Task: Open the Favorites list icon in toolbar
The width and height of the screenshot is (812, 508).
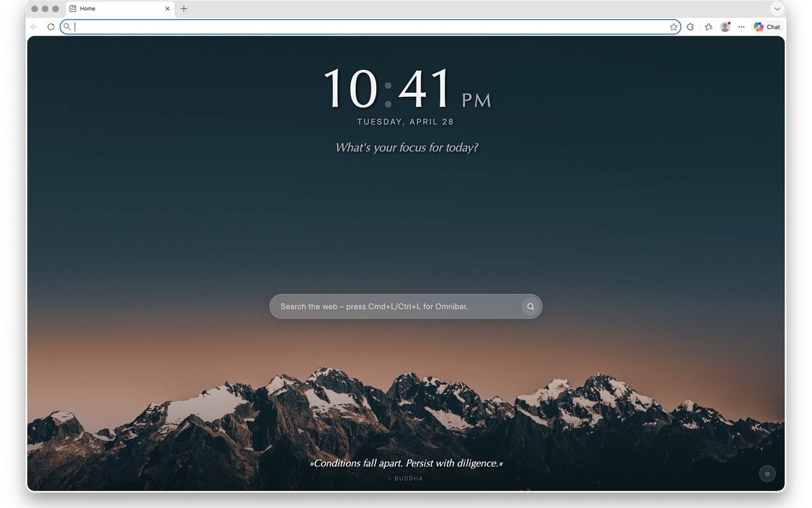Action: (x=708, y=27)
